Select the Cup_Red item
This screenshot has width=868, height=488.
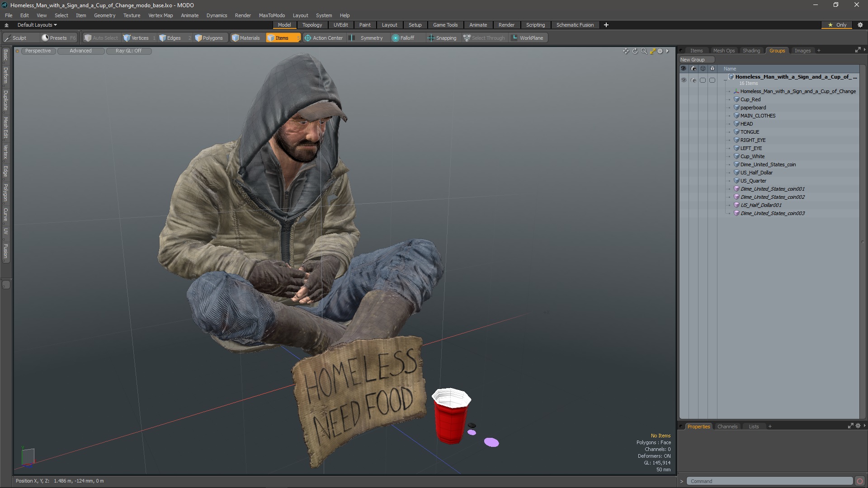(x=750, y=99)
